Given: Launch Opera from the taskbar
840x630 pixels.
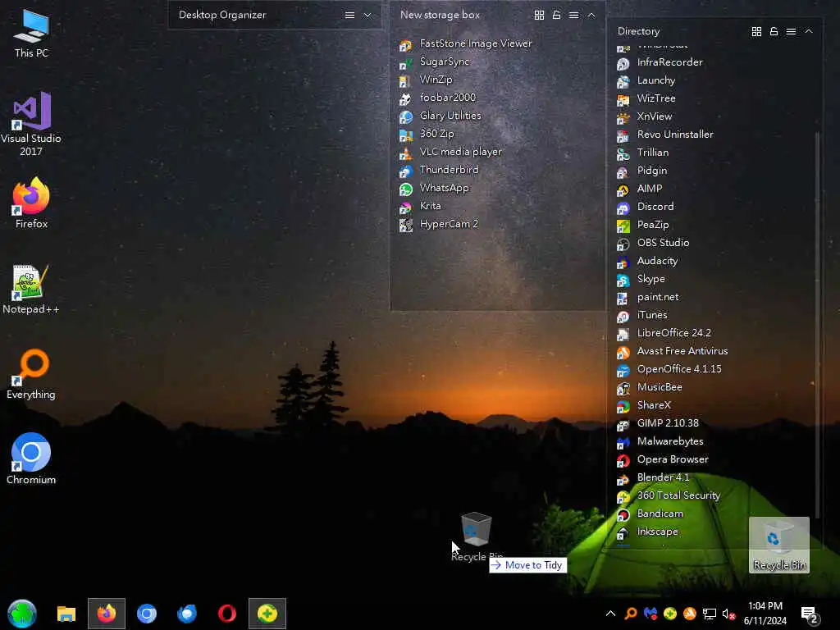Looking at the screenshot, I should tap(227, 614).
